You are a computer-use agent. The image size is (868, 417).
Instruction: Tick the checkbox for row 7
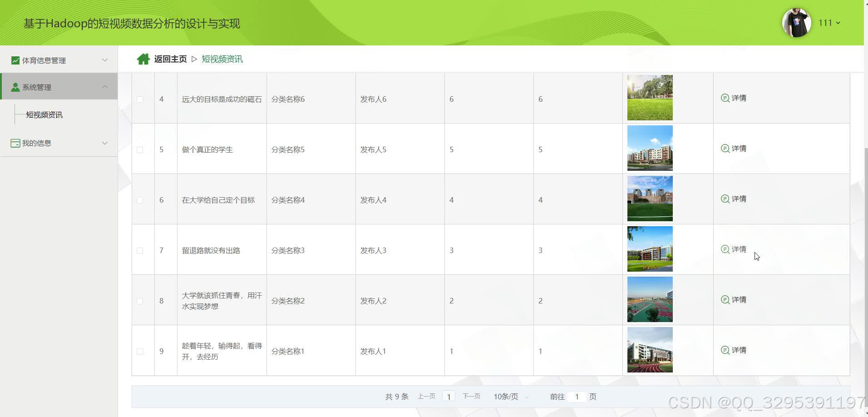(140, 251)
